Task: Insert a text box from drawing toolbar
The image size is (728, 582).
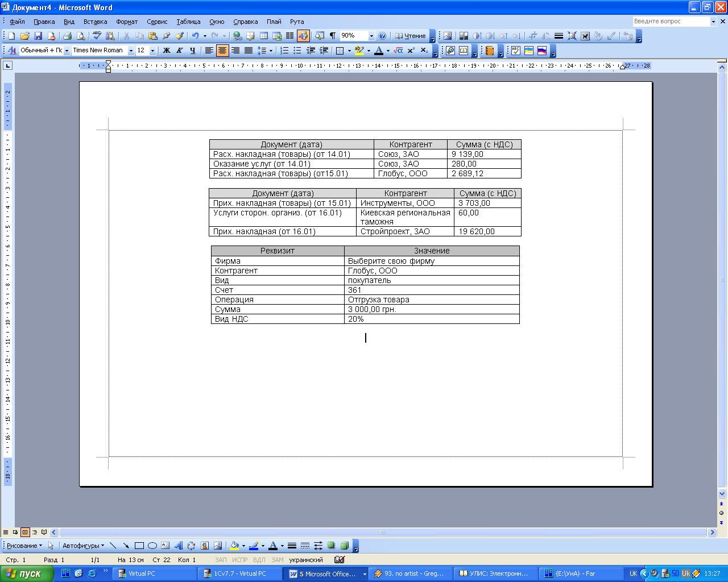Action: [x=166, y=546]
